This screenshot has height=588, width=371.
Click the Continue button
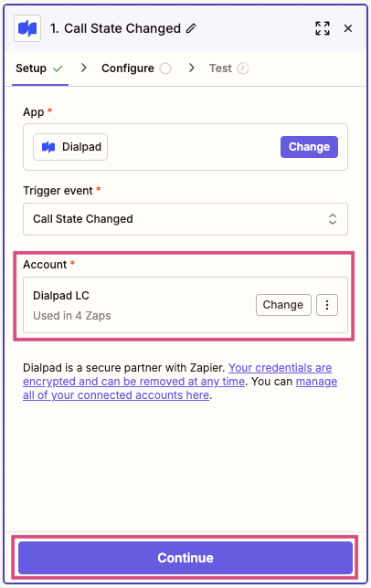(185, 558)
